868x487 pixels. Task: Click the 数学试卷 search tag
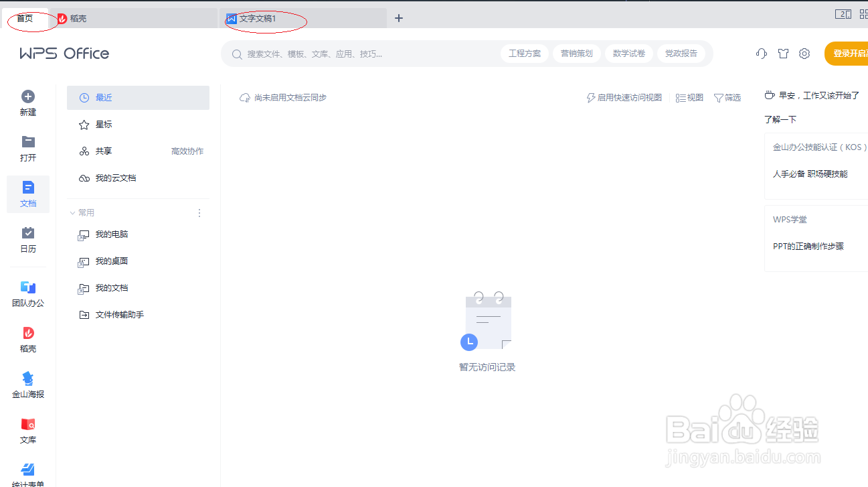tap(629, 54)
